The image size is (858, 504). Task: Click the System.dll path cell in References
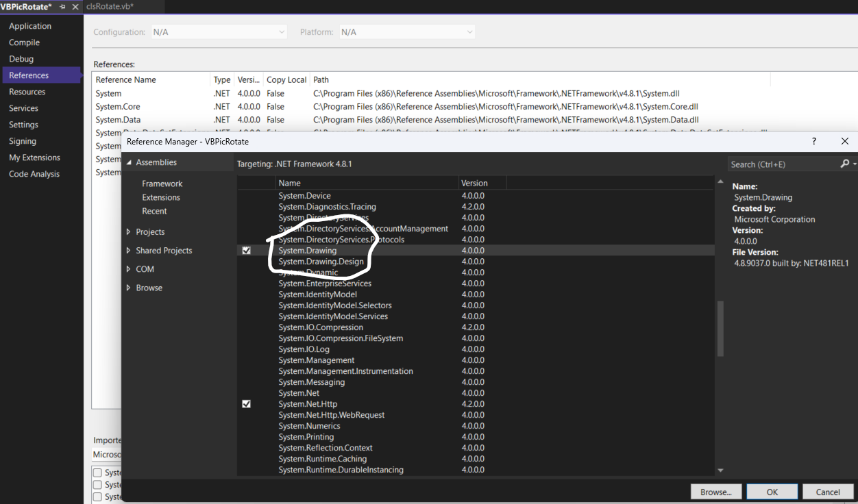pyautogui.click(x=496, y=94)
